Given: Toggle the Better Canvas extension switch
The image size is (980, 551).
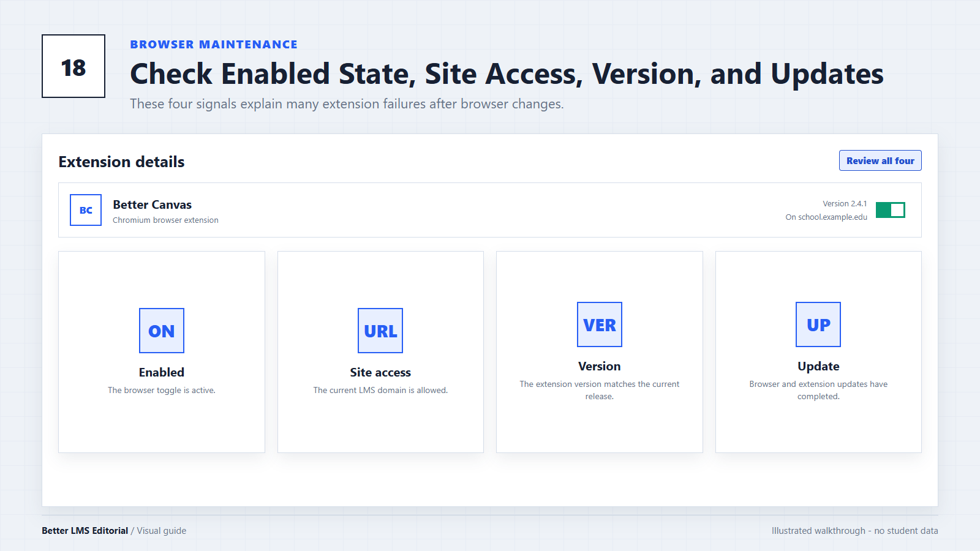Looking at the screenshot, I should pos(890,210).
